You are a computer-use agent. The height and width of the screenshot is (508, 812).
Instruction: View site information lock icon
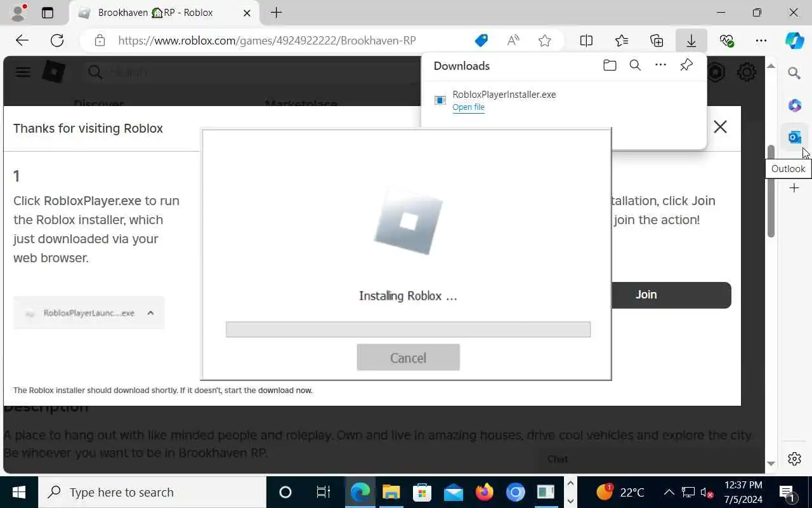click(100, 41)
